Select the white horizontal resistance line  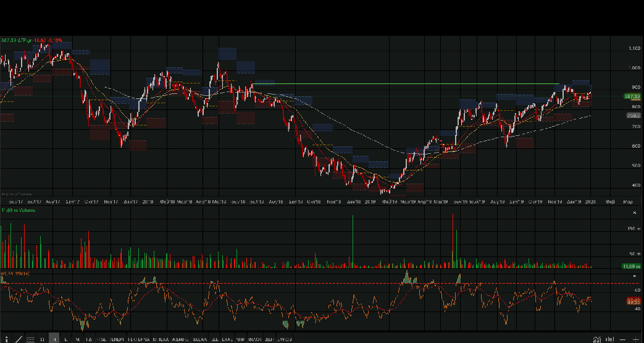coord(401,83)
